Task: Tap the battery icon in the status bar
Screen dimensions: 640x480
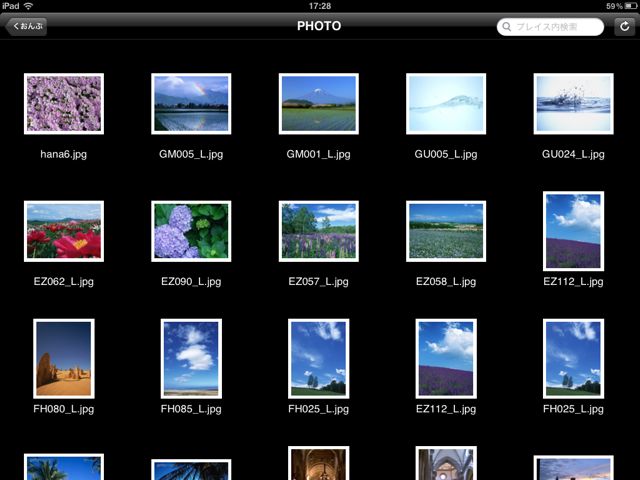Action: 631,6
